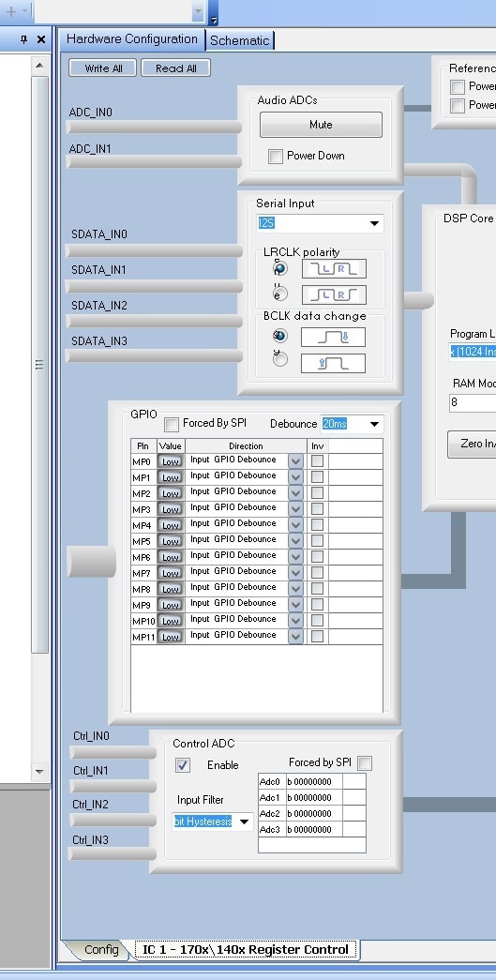Open the GPIO Debounce 20ms dropdown

(x=374, y=425)
